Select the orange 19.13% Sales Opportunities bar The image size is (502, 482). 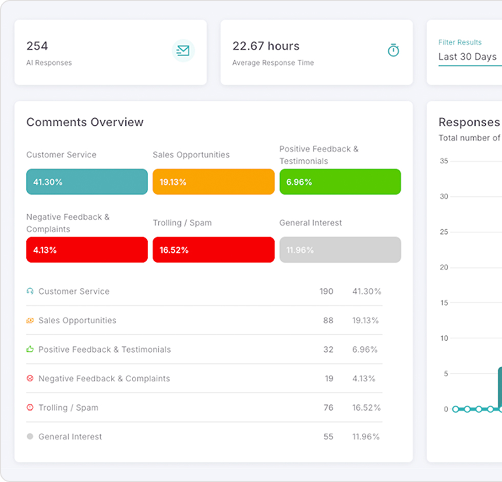pos(214,182)
